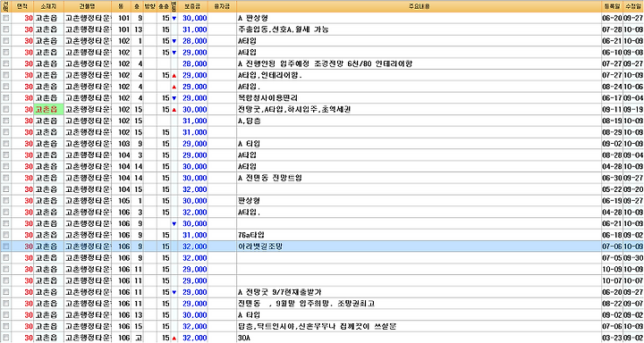
Task: Click modification date 09-30
Action: 633,258
